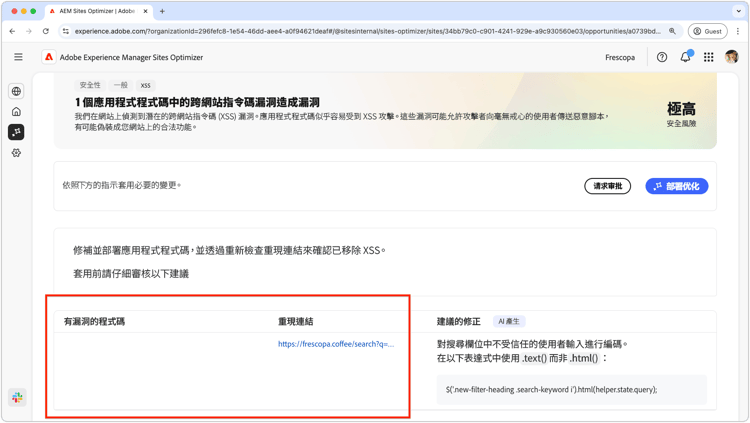750x423 pixels.
Task: Select the Frescopa organization name
Action: (x=620, y=57)
